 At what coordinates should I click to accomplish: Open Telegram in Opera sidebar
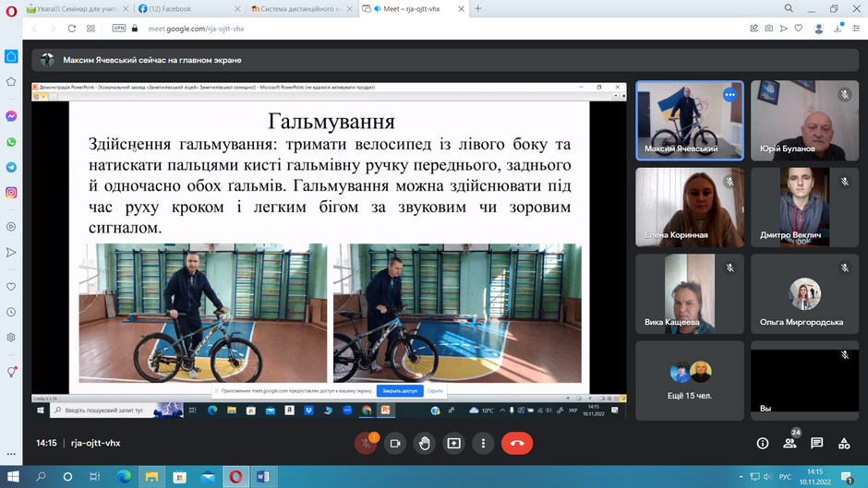11,167
